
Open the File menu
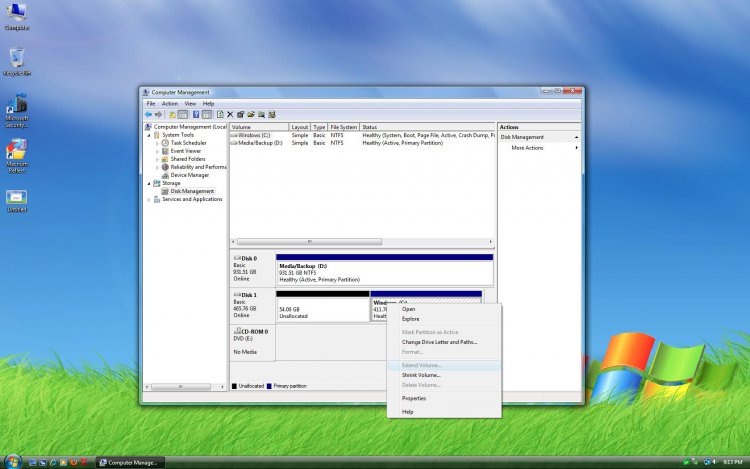coord(151,104)
